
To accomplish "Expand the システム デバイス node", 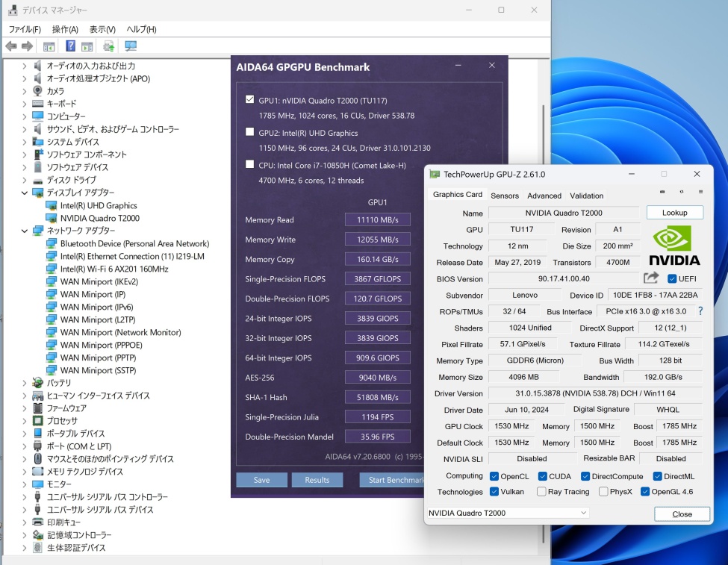I will point(25,142).
